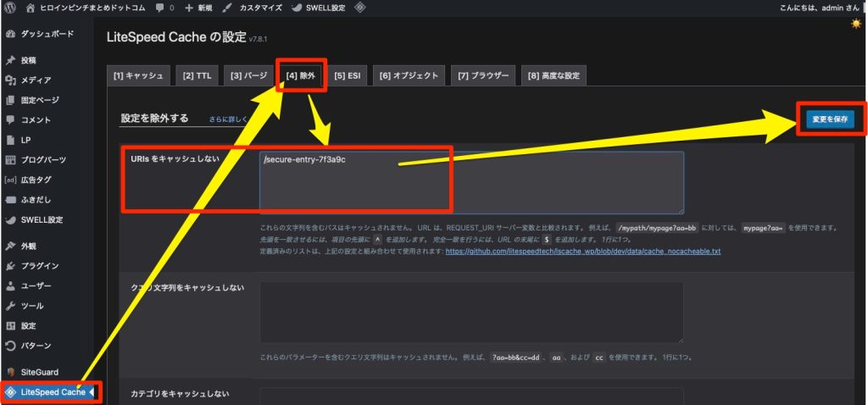
Task: Open SiteGuard in the sidebar
Action: pos(41,373)
